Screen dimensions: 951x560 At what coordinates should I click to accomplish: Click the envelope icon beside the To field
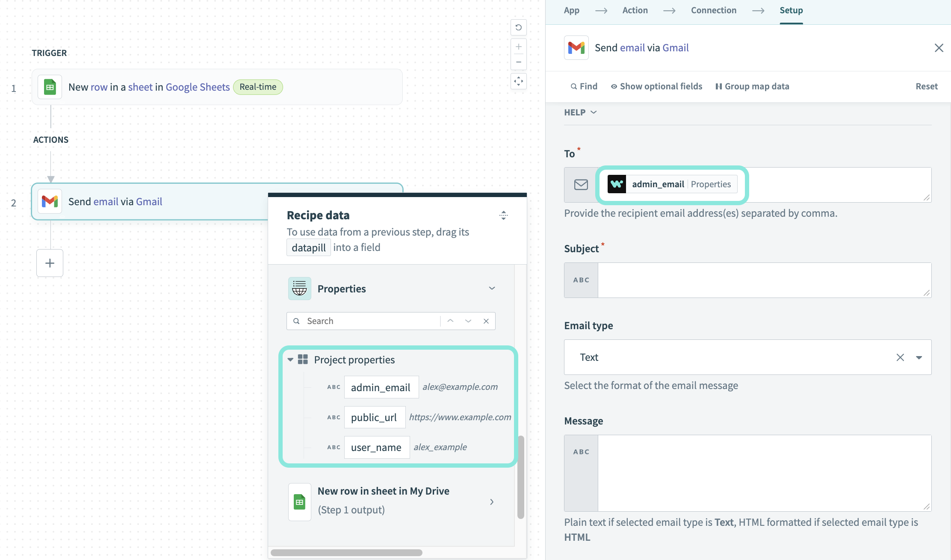click(x=581, y=185)
